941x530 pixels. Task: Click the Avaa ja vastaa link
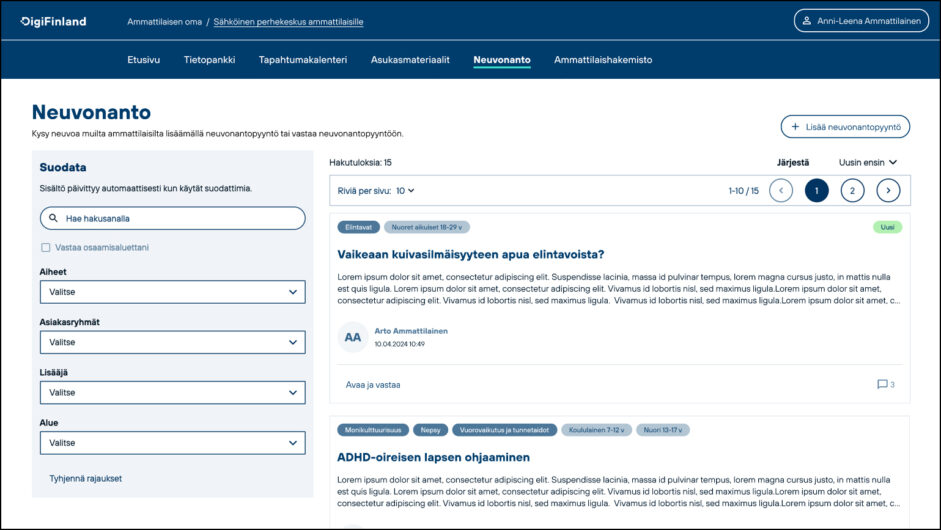pos(373,385)
